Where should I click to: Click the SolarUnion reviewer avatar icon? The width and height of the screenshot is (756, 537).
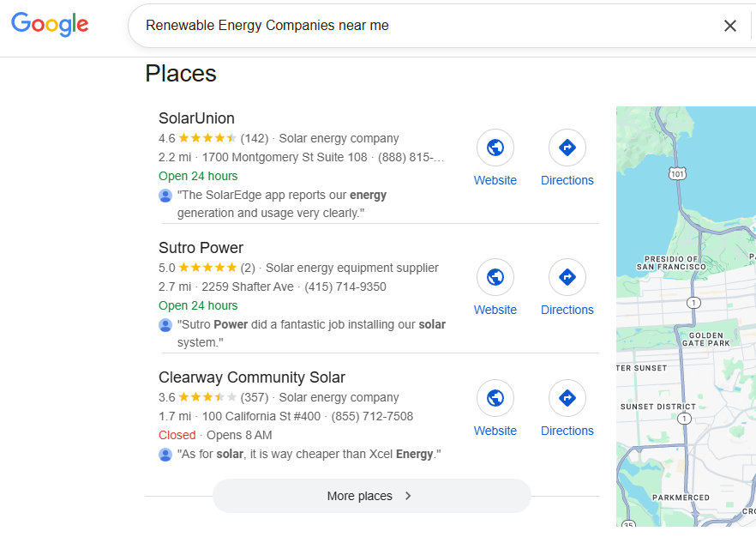[165, 196]
